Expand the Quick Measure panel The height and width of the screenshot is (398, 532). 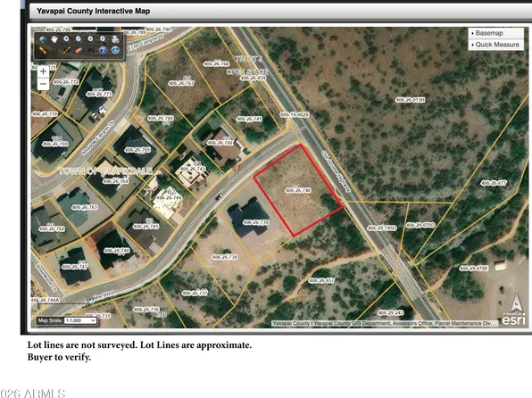point(495,45)
